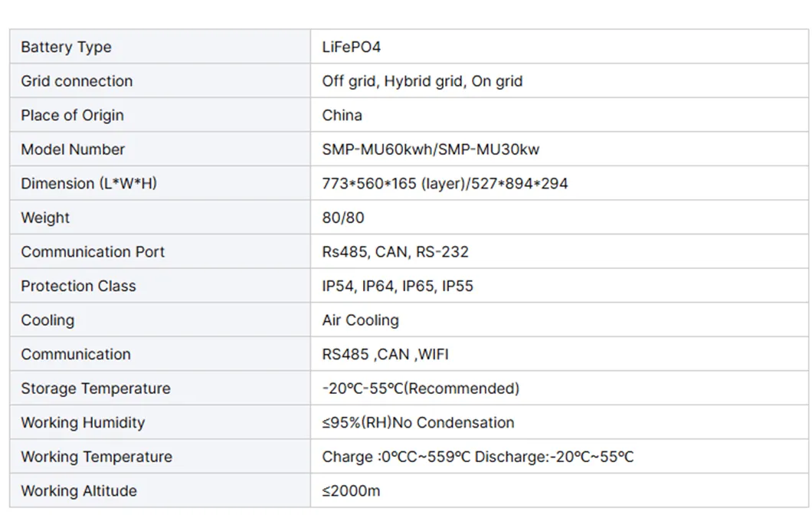
Task: Click the Dimension (L*W*H) label
Action: pos(89,183)
